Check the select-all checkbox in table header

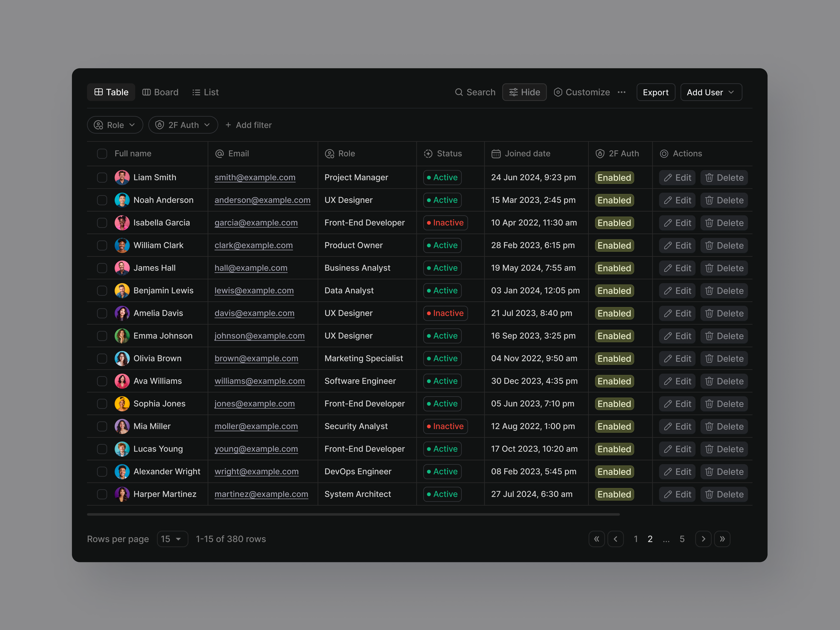coord(102,153)
